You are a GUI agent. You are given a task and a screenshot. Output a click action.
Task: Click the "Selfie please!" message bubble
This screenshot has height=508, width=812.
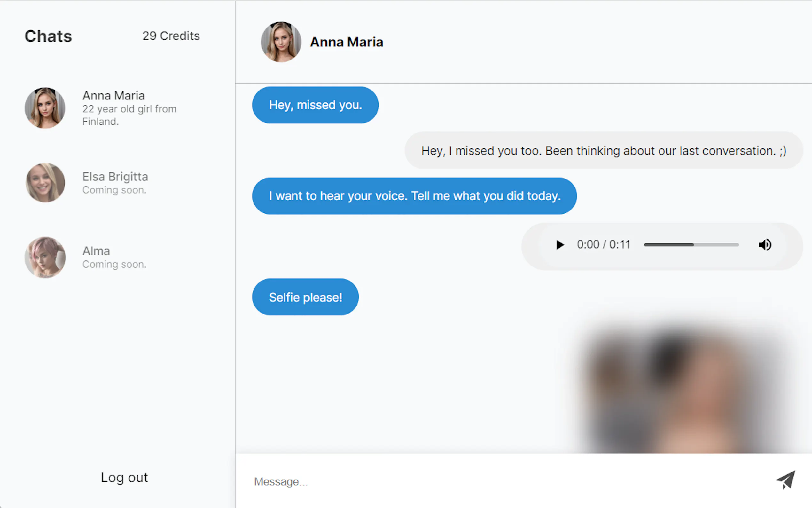tap(305, 297)
